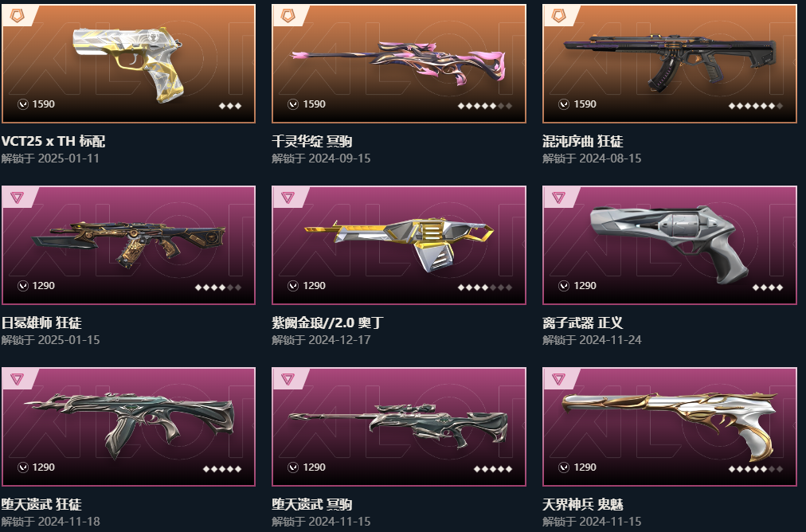The width and height of the screenshot is (806, 532).
Task: Click the pink triangle badge on 日冕雄师 狂徒 card
Action: click(17, 198)
